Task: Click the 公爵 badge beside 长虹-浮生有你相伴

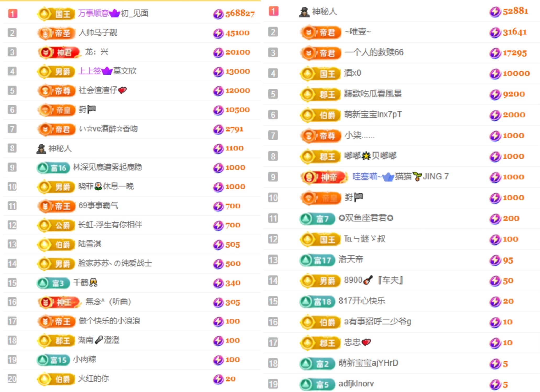Action: click(x=56, y=225)
